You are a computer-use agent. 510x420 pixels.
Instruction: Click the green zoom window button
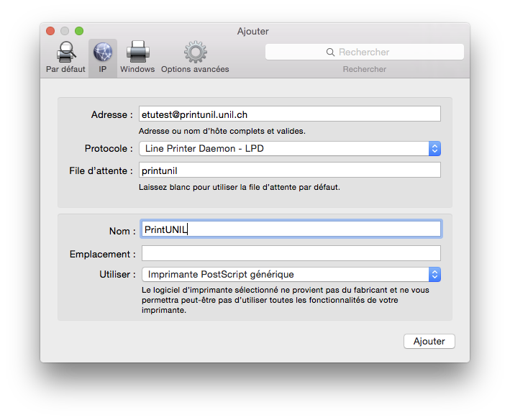[x=79, y=31]
